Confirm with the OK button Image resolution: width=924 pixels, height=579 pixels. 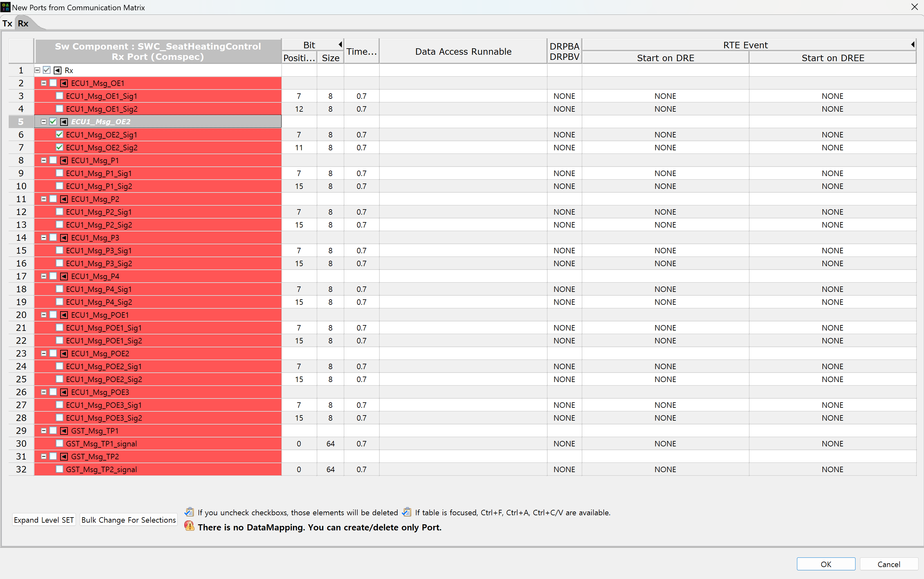tap(826, 564)
